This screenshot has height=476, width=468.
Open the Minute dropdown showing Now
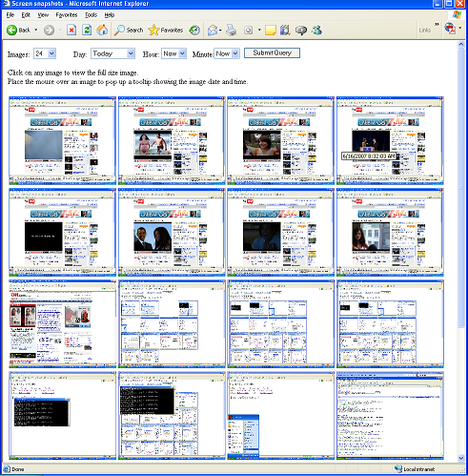coord(227,53)
